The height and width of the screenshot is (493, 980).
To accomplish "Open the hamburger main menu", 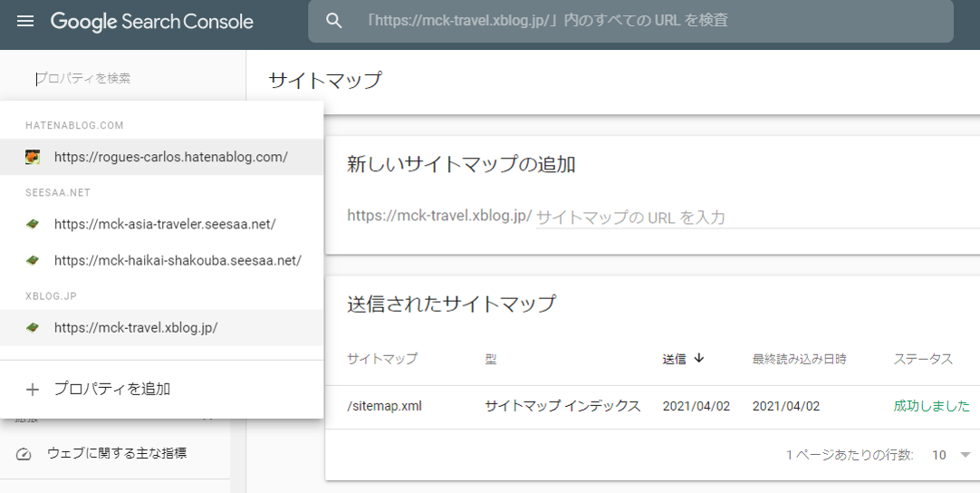I will click(25, 21).
